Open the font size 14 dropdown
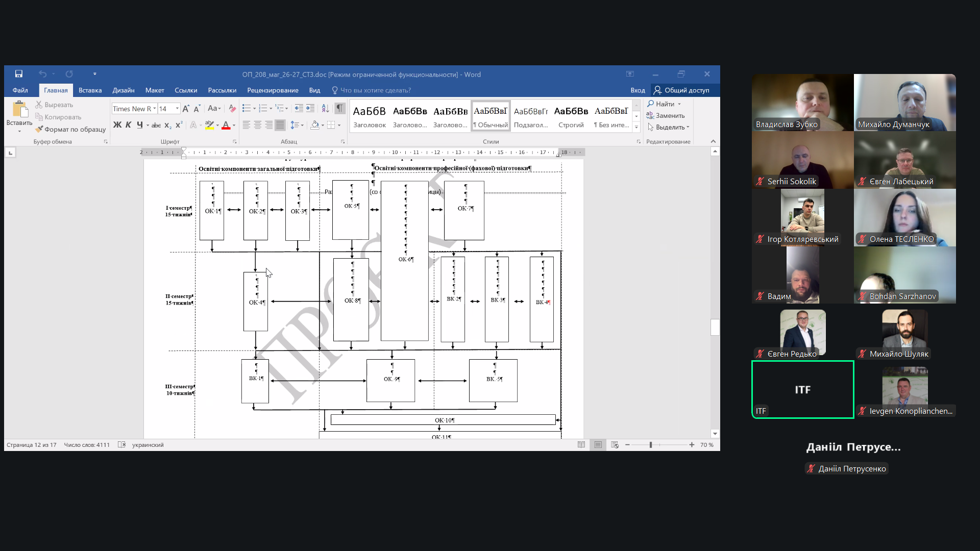The height and width of the screenshot is (551, 980). tap(177, 109)
